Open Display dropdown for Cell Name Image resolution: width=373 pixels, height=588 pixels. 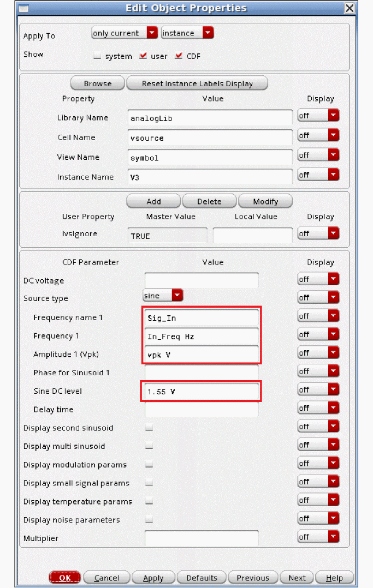[318, 135]
